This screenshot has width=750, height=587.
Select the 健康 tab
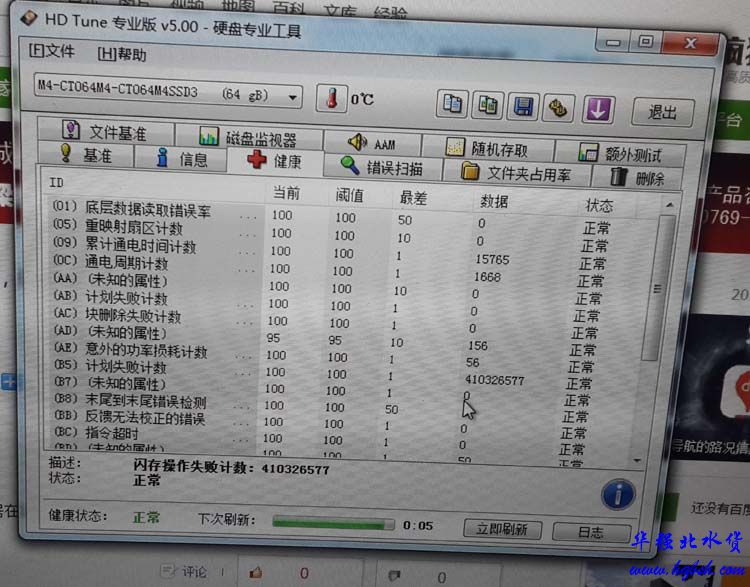(275, 161)
